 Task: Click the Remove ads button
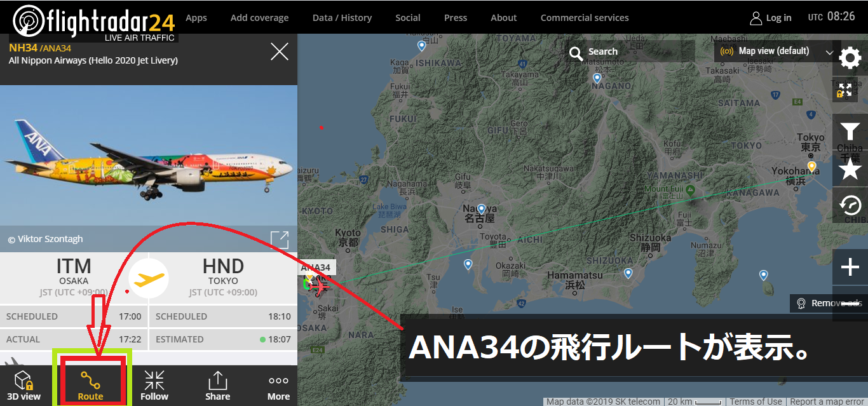pos(829,303)
